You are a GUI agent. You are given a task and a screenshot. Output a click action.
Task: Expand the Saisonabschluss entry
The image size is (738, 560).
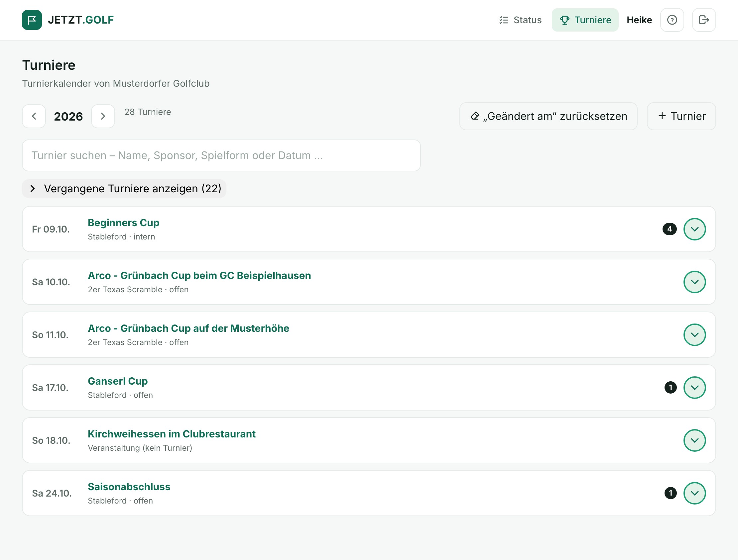click(x=695, y=493)
